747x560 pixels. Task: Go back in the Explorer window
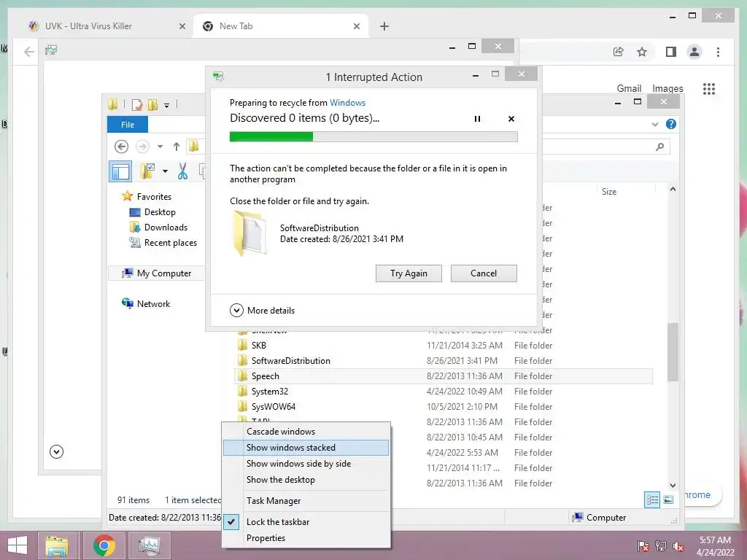[x=122, y=147]
